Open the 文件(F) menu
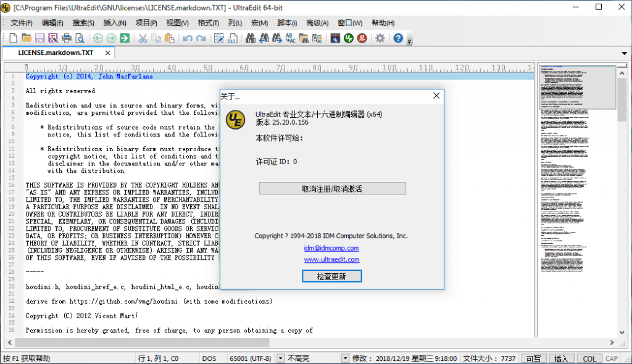This screenshot has width=632, height=364. pyautogui.click(x=22, y=23)
